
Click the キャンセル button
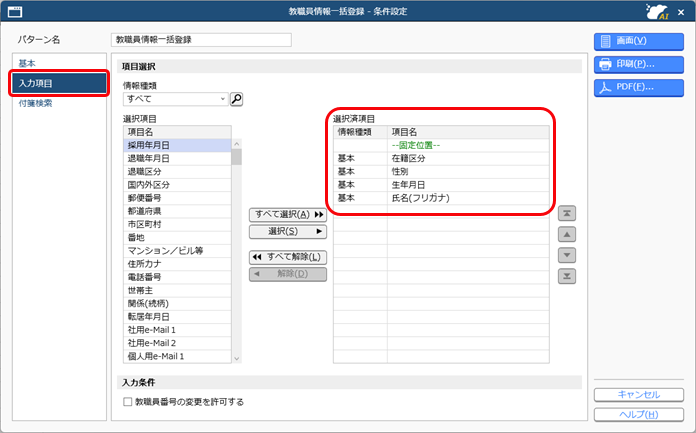(x=639, y=394)
